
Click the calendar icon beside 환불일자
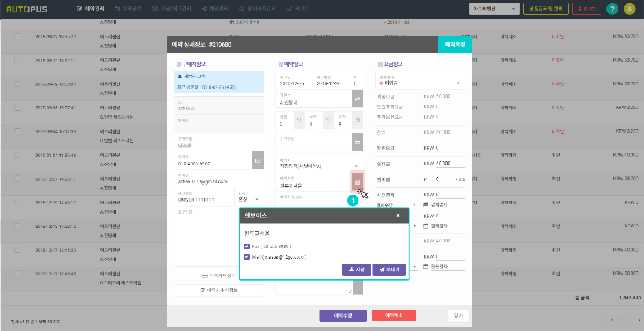pos(426,266)
